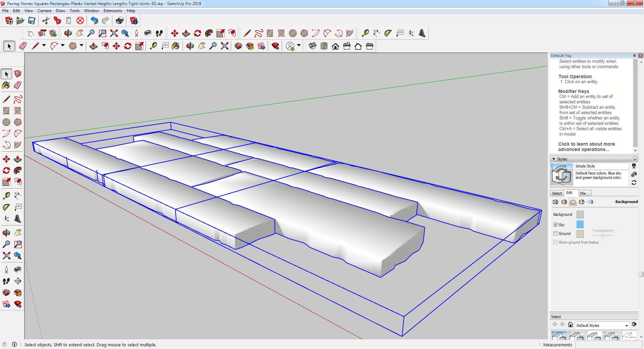Switch to the Mix tab
Viewport: 644px width, 349px height.
click(583, 193)
